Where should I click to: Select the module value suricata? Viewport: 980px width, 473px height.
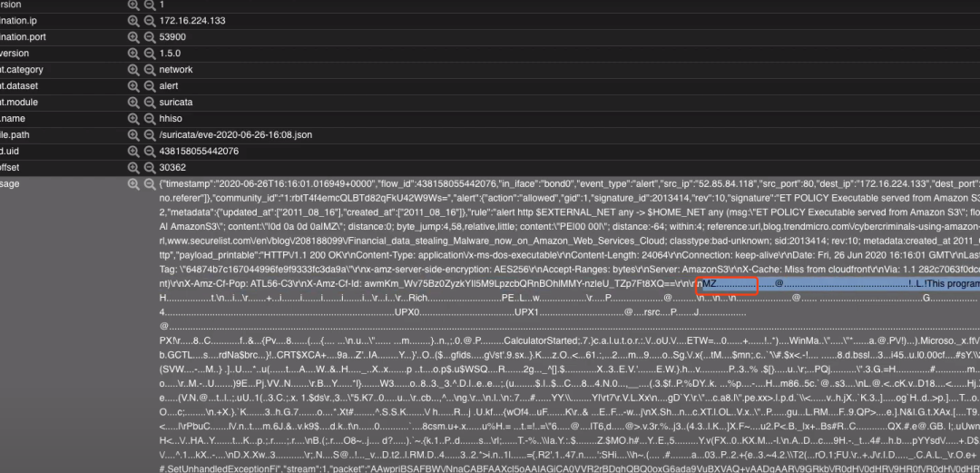coord(176,102)
